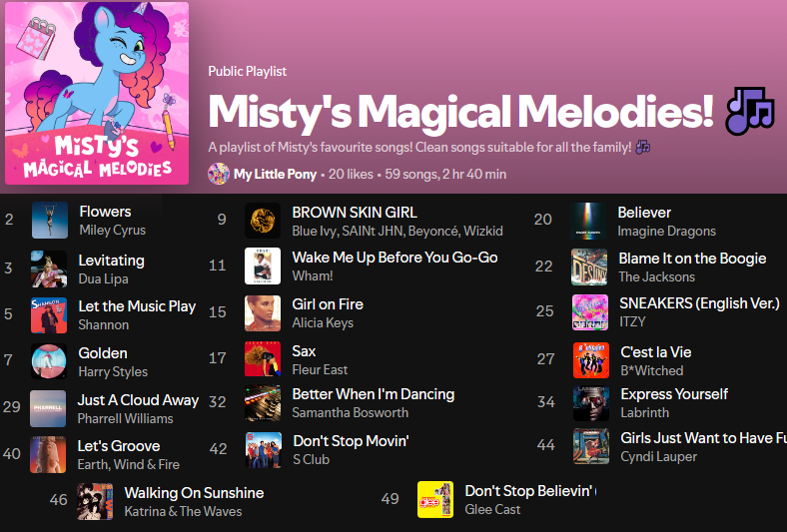Click the My Little Pony profile avatar
The height and width of the screenshot is (532, 787).
[x=218, y=174]
